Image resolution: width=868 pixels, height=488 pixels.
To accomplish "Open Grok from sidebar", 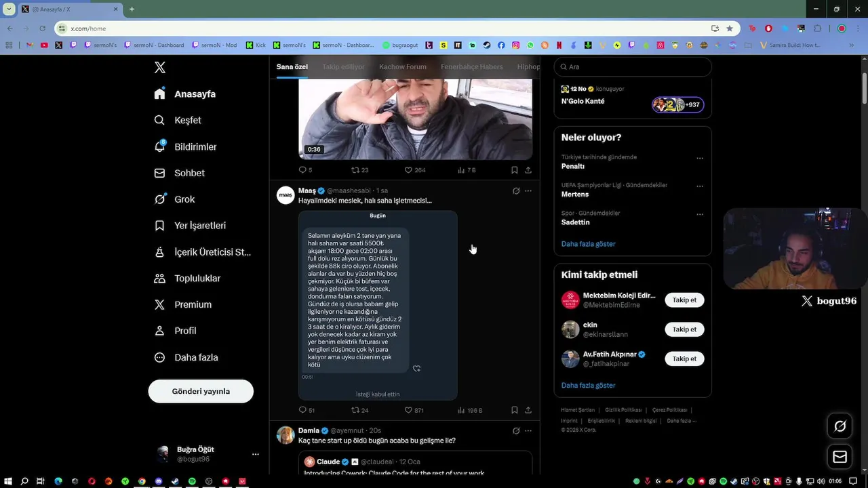I will [174, 199].
